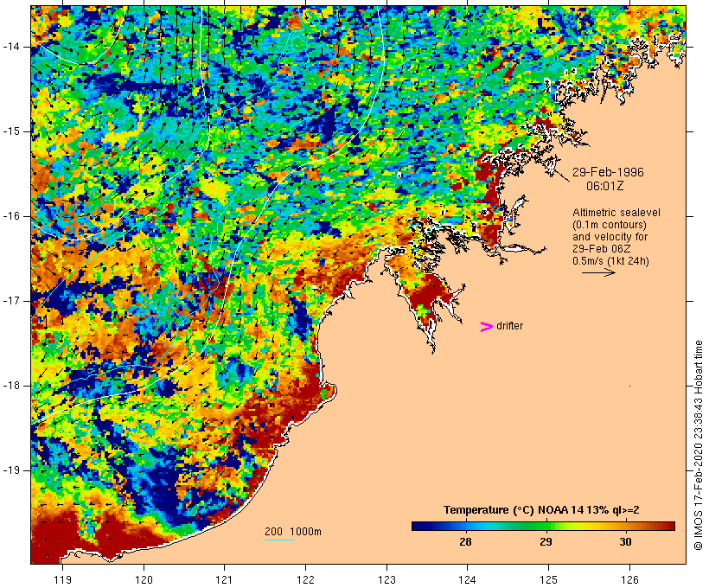Click colorbar tick label 28
The image size is (709, 588).
pos(465,541)
